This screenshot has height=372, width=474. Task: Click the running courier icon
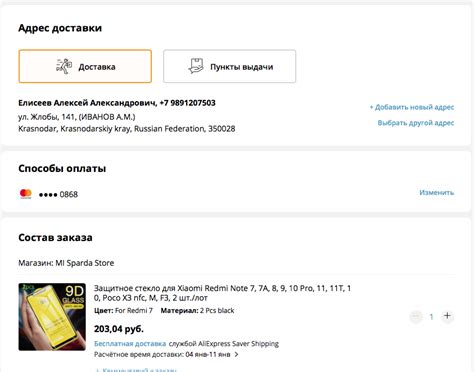pyautogui.click(x=64, y=66)
